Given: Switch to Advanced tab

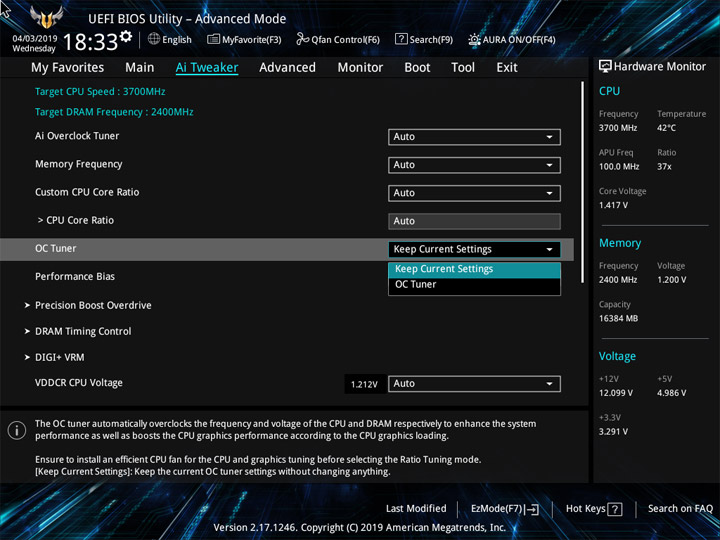Looking at the screenshot, I should click(x=287, y=68).
